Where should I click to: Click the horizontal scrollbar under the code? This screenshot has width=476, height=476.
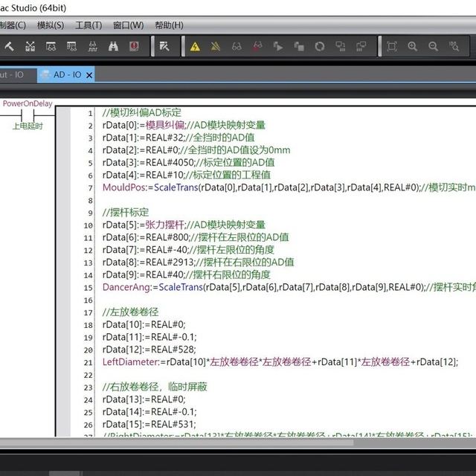point(177,443)
